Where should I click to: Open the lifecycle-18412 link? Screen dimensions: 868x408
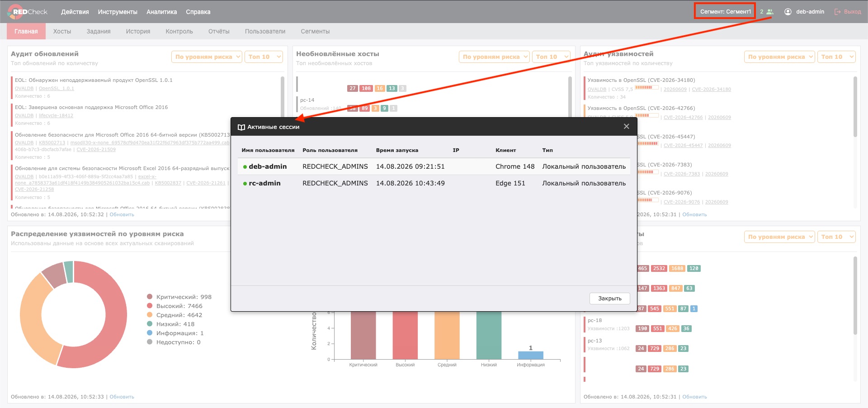pos(56,115)
